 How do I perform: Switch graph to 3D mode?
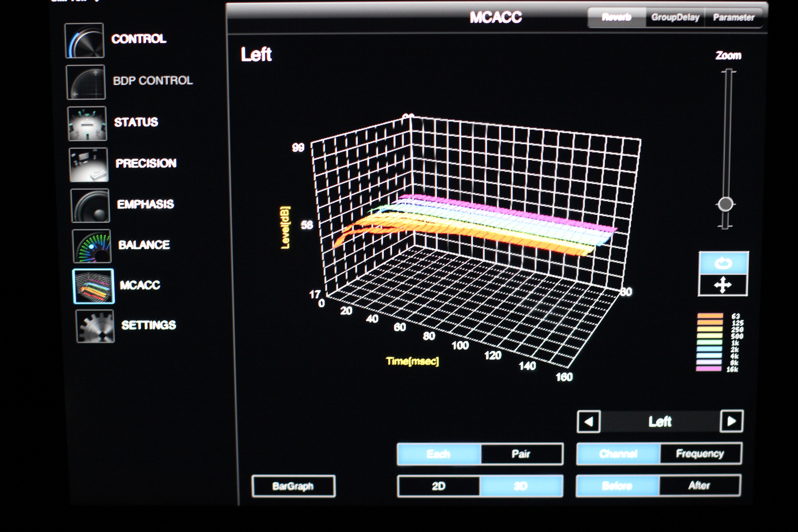tap(521, 486)
